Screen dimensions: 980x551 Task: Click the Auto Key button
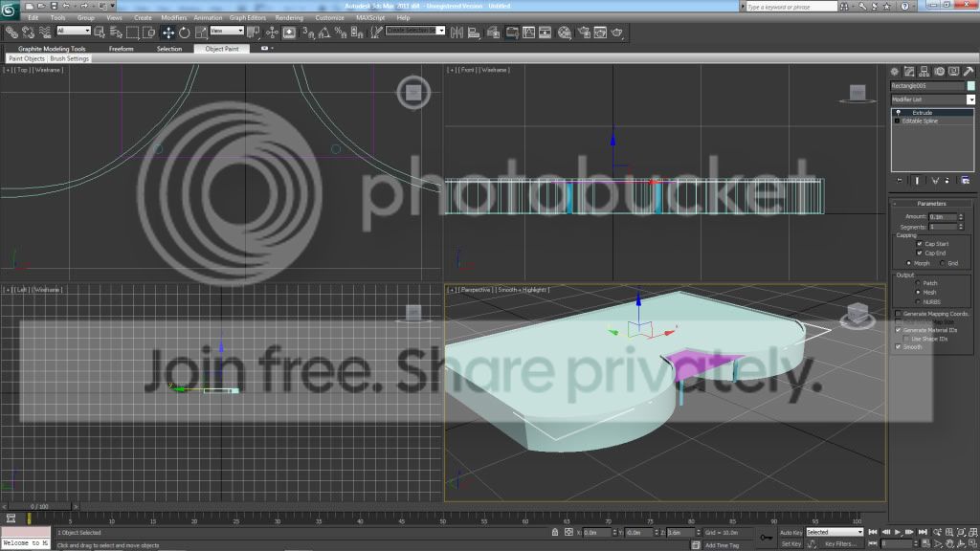[x=791, y=533]
